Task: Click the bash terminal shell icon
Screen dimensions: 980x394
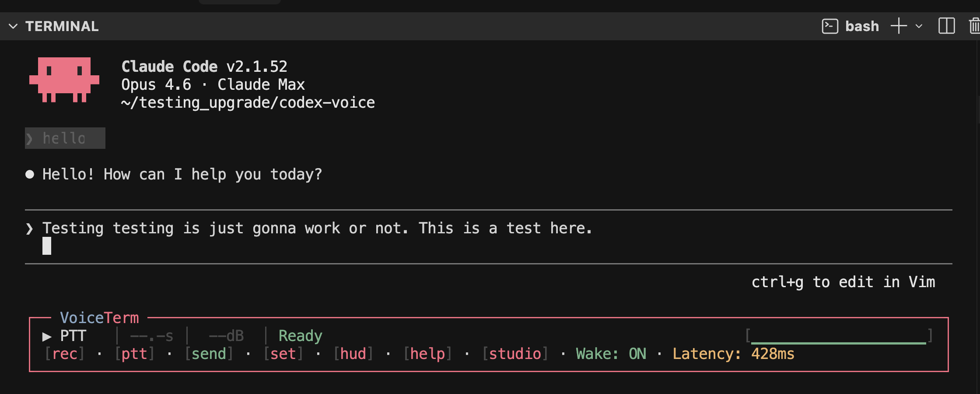Action: pyautogui.click(x=830, y=26)
